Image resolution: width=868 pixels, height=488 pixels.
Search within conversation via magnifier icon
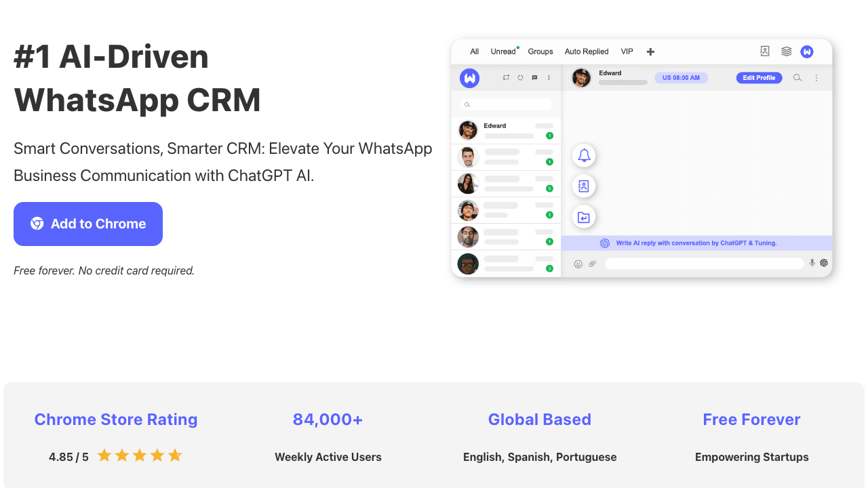(x=797, y=78)
